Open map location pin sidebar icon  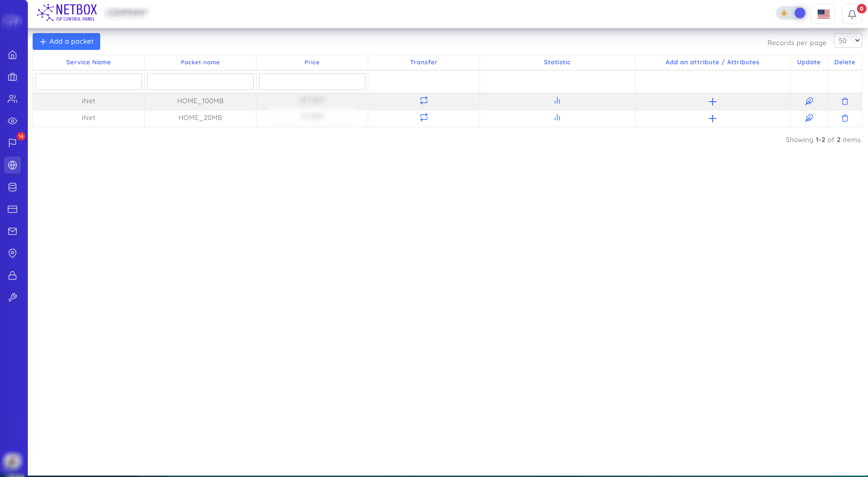tap(13, 253)
